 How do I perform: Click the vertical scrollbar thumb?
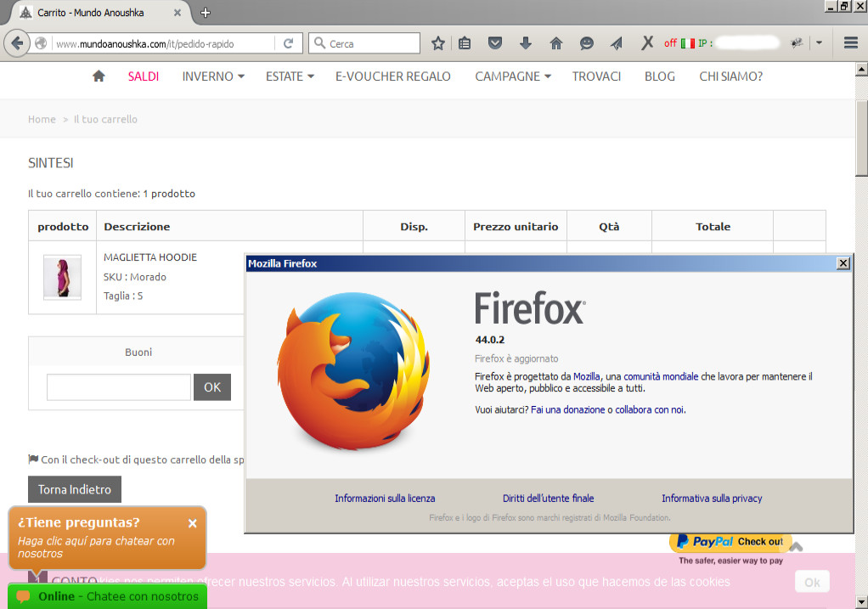tap(861, 138)
